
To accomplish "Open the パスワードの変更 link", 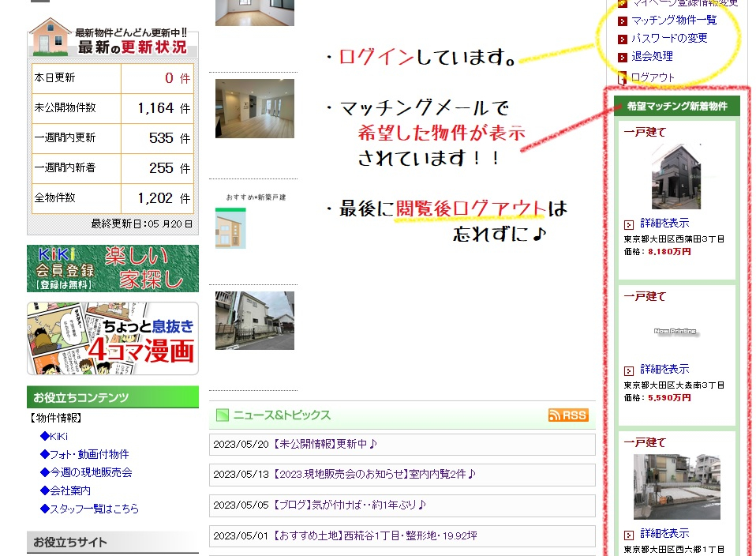I will (669, 38).
